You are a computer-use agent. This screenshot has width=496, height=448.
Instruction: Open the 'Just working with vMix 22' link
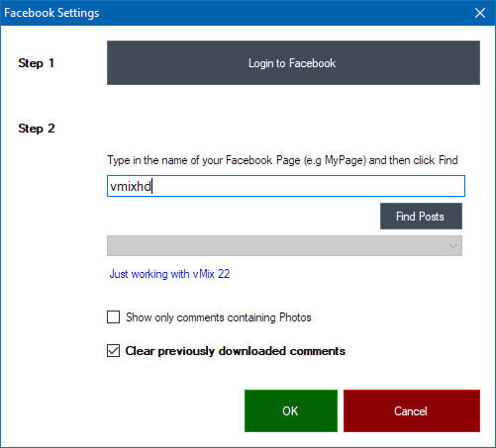click(x=169, y=274)
